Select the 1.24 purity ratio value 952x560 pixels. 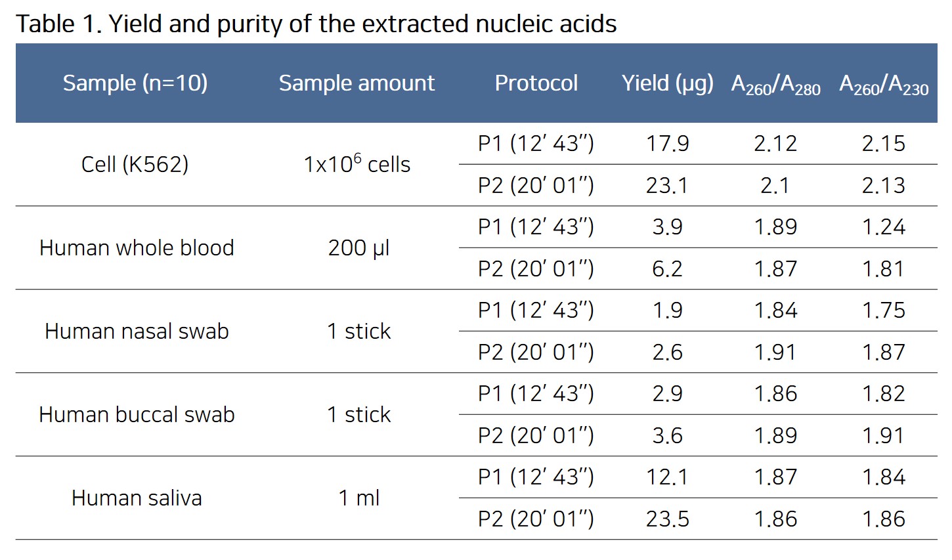pyautogui.click(x=884, y=226)
